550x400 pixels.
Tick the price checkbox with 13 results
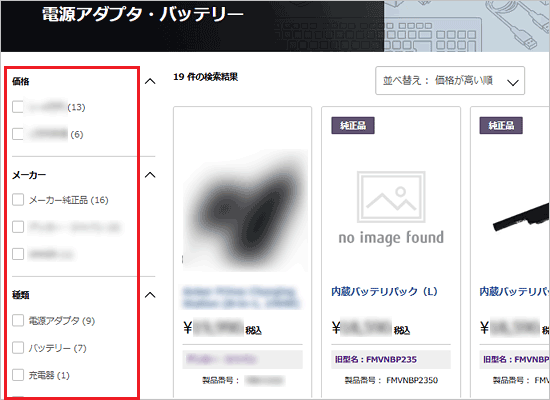coord(18,107)
